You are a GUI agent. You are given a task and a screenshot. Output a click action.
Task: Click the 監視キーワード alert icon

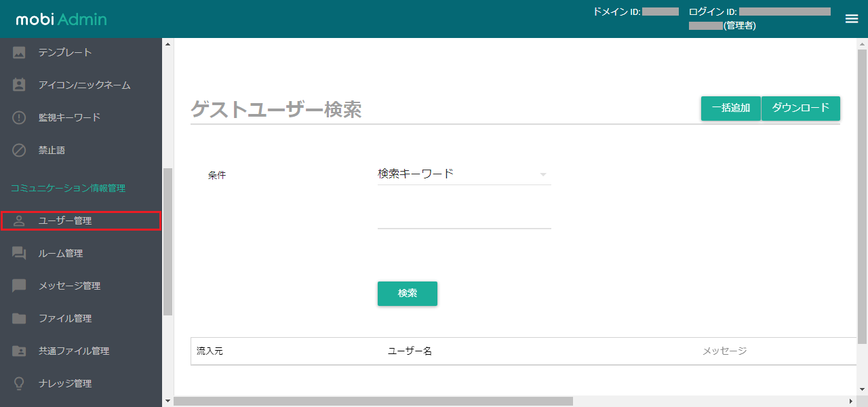coord(19,117)
